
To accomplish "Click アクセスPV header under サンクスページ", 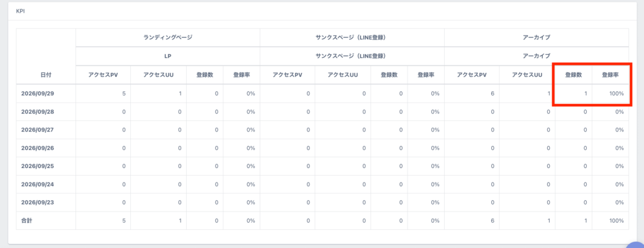I will click(287, 75).
